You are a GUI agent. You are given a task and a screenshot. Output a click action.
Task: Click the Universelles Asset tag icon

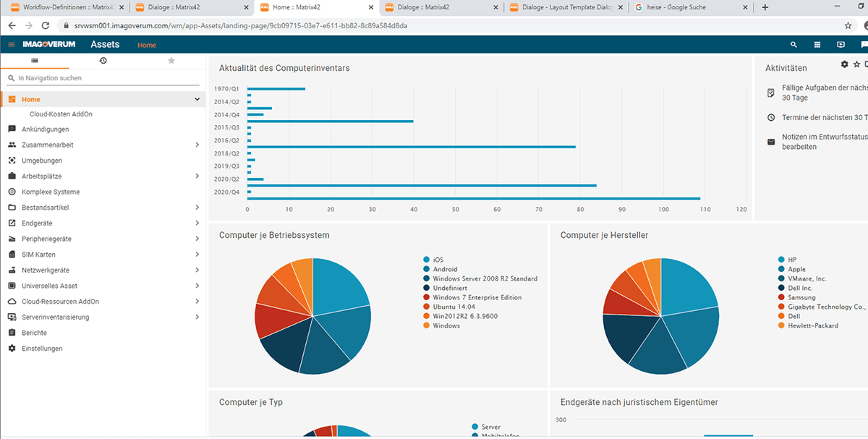coord(12,286)
